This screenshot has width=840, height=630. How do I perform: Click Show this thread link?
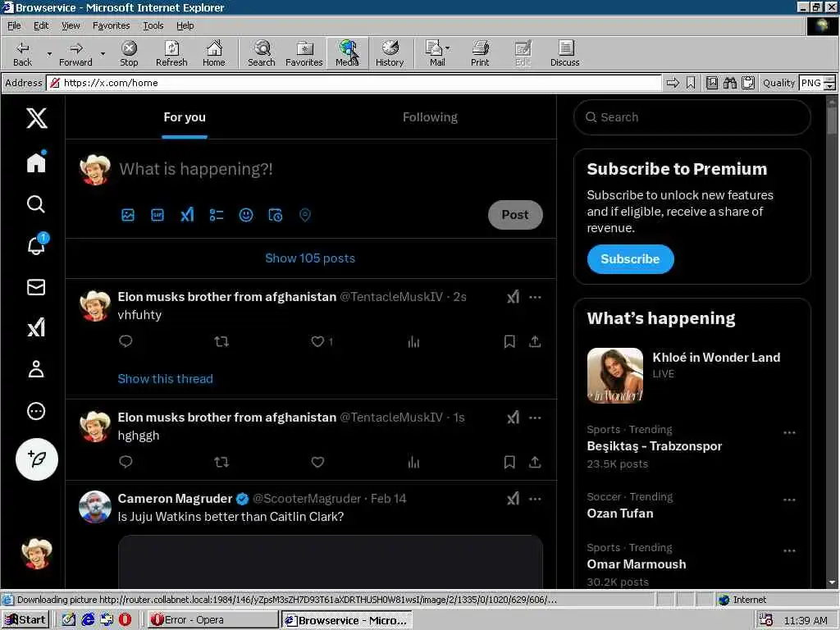(165, 379)
